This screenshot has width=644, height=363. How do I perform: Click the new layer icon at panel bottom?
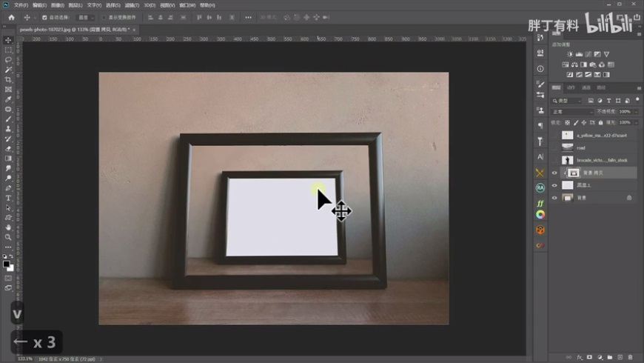[x=620, y=356]
